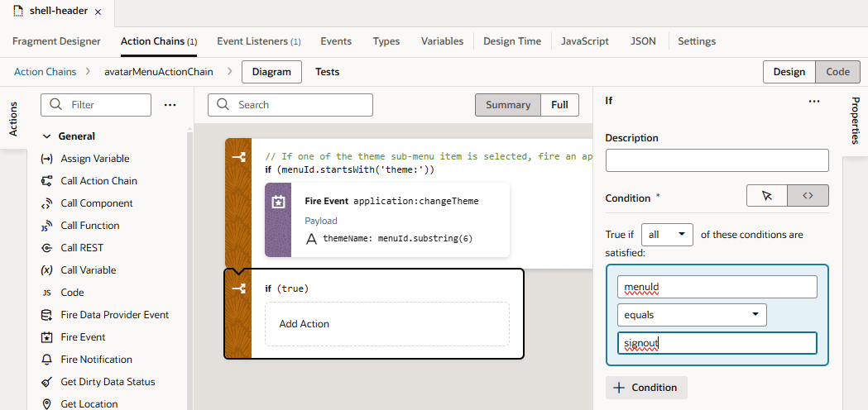Open the Events tab
This screenshot has height=410, width=868.
click(336, 41)
